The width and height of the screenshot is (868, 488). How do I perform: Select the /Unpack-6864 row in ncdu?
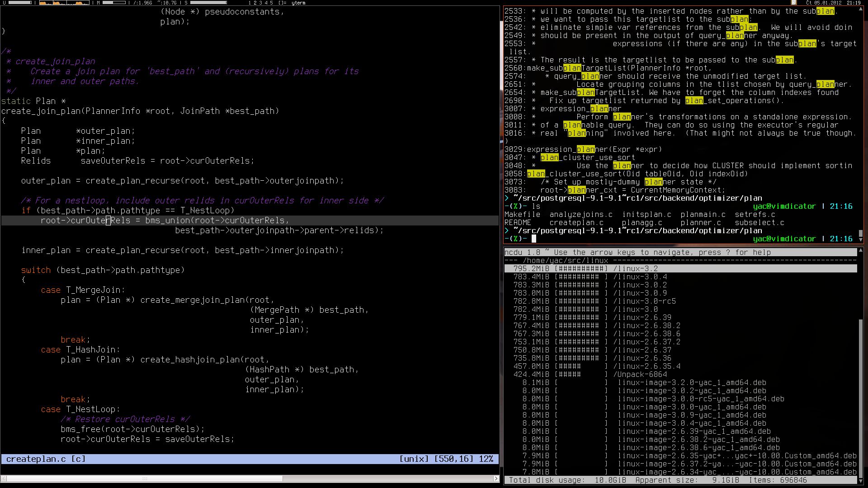tap(680, 375)
